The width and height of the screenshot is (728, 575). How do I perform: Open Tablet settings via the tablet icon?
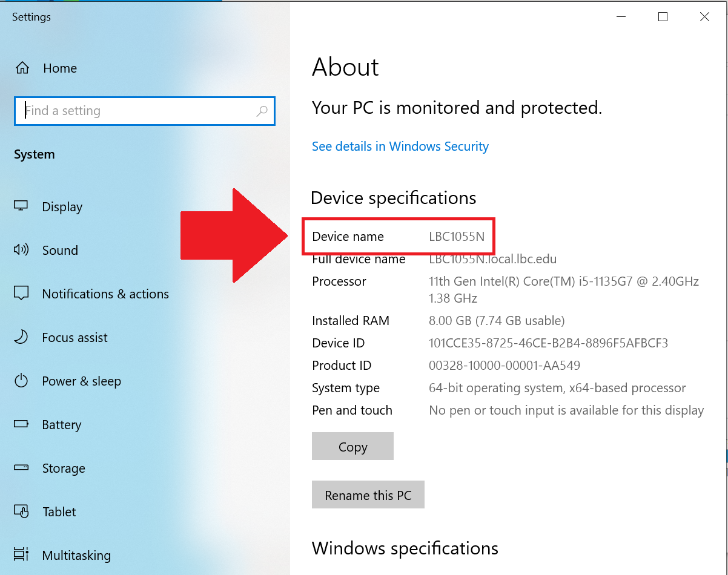(x=21, y=511)
